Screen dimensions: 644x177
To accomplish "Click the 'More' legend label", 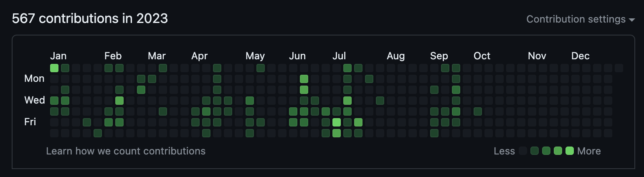I will (589, 151).
